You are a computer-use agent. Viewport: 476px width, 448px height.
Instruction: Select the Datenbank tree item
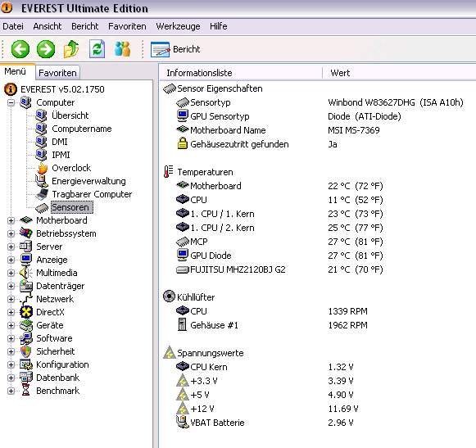pos(57,378)
